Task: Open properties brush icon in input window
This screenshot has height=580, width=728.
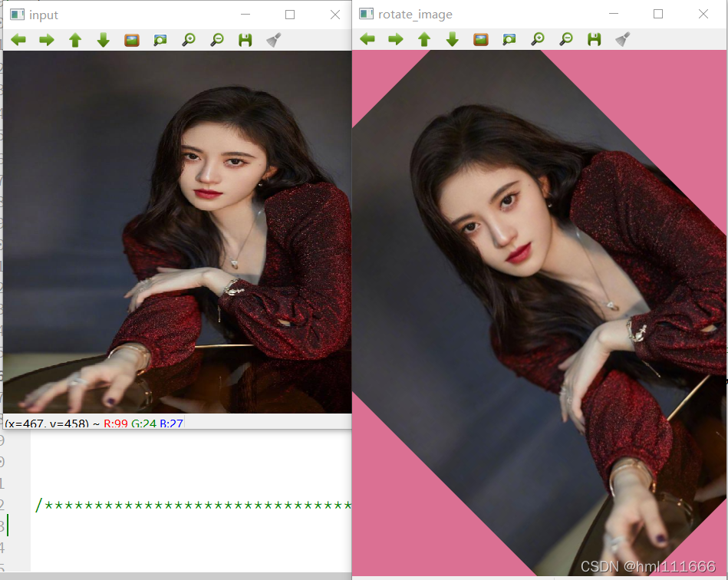Action: click(274, 40)
